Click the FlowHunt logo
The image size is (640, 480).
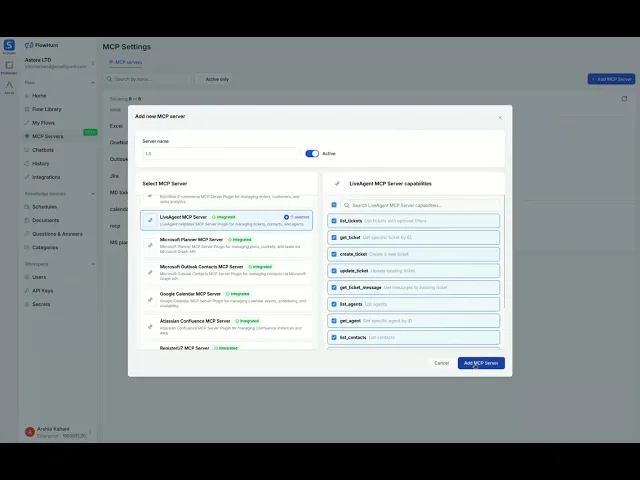pyautogui.click(x=42, y=45)
